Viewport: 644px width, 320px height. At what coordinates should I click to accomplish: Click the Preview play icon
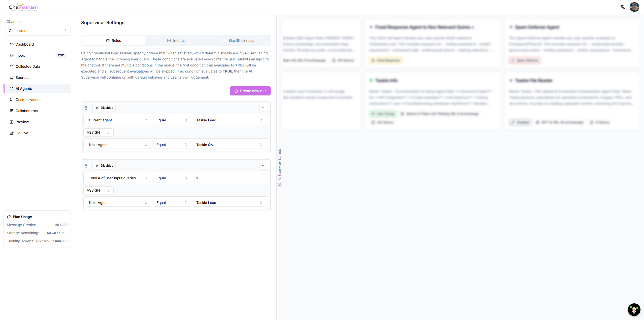[x=12, y=122]
